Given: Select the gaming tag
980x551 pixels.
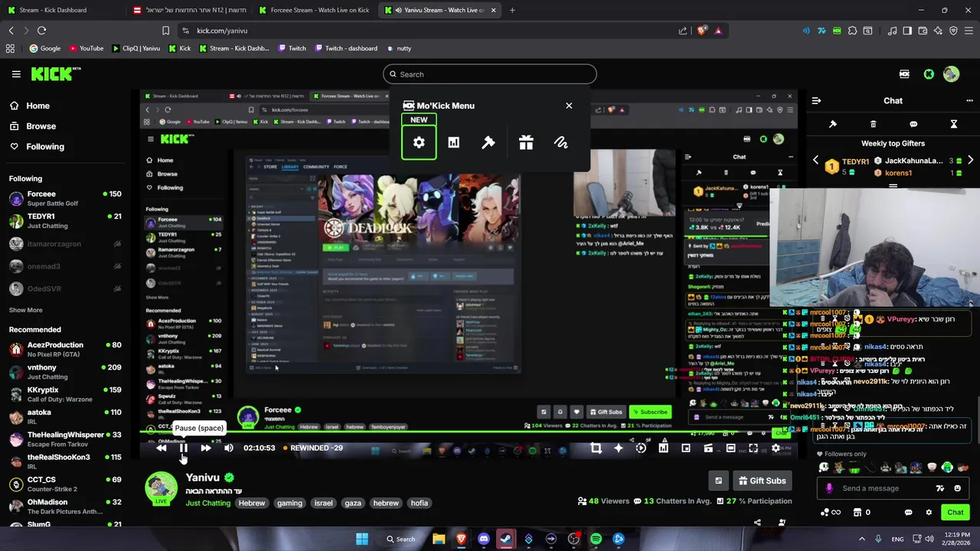Looking at the screenshot, I should tap(289, 503).
